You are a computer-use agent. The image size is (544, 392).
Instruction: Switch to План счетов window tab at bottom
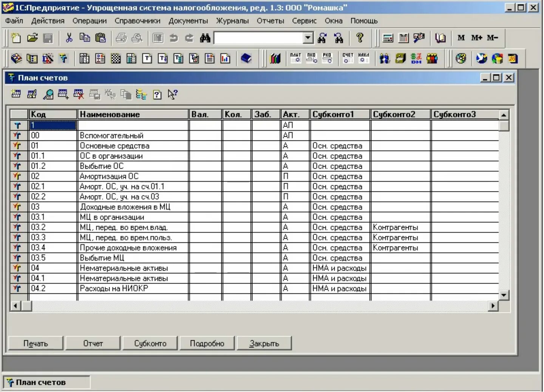click(x=47, y=382)
